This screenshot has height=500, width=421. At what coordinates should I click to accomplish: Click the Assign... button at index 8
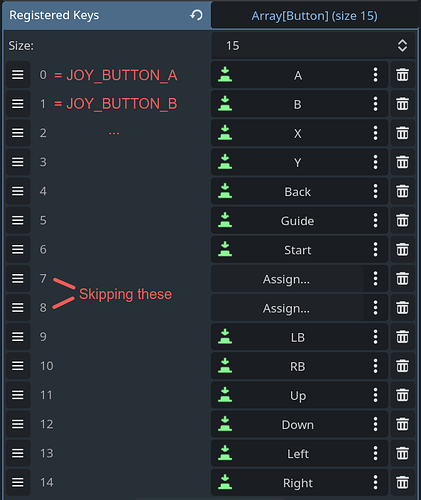pos(287,308)
